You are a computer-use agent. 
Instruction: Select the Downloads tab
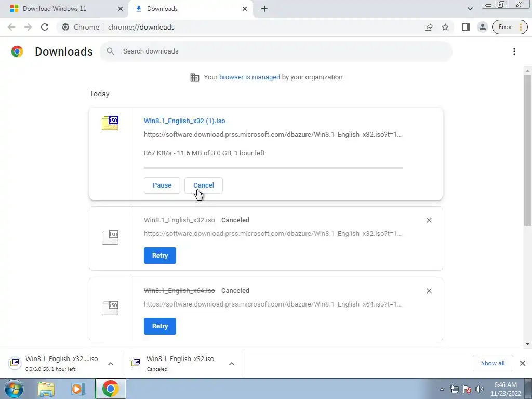point(190,9)
